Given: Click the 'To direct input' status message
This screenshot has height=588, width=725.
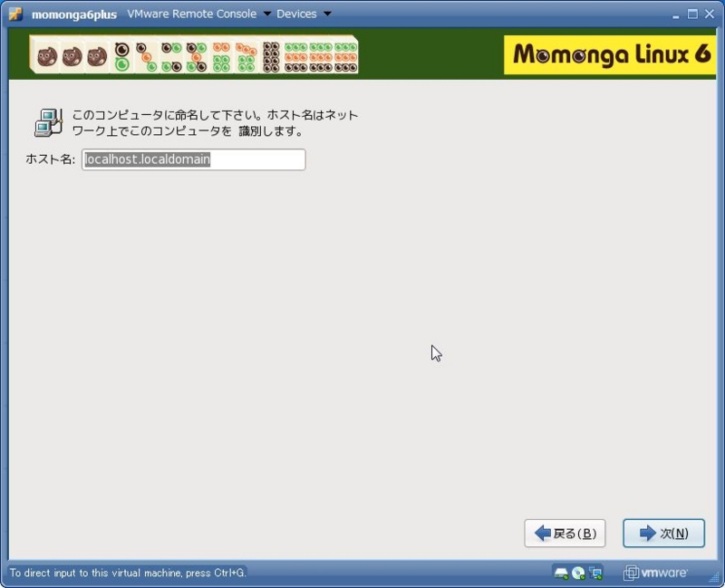Looking at the screenshot, I should (128, 573).
